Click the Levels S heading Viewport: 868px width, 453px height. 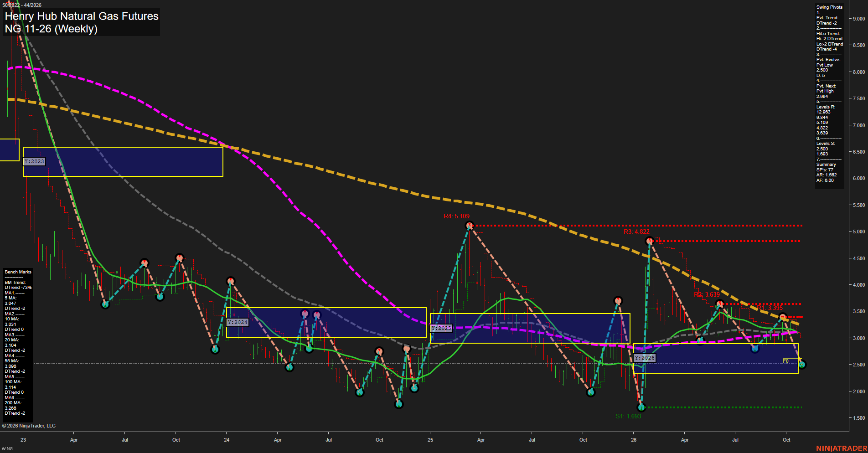[826, 144]
